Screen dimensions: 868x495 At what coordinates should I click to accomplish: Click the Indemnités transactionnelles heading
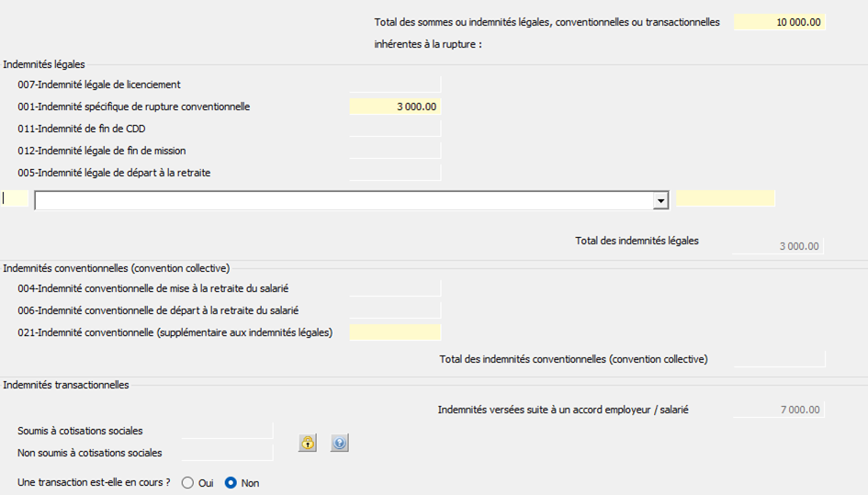click(x=66, y=385)
